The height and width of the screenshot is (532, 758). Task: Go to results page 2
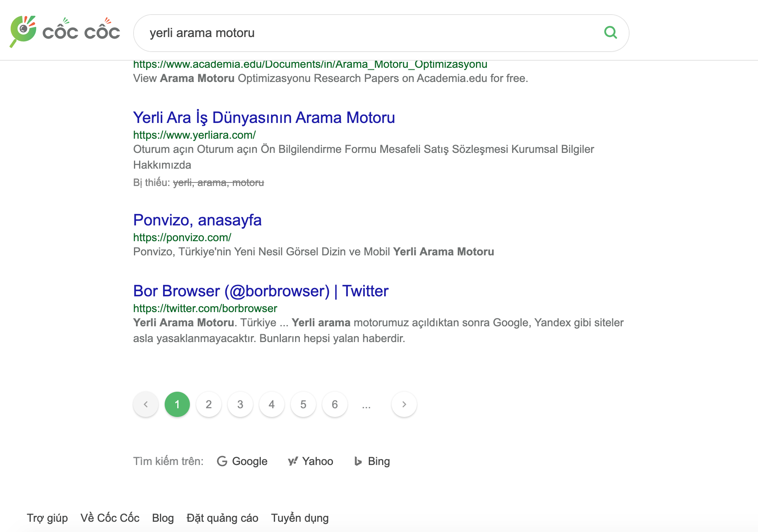click(x=209, y=404)
